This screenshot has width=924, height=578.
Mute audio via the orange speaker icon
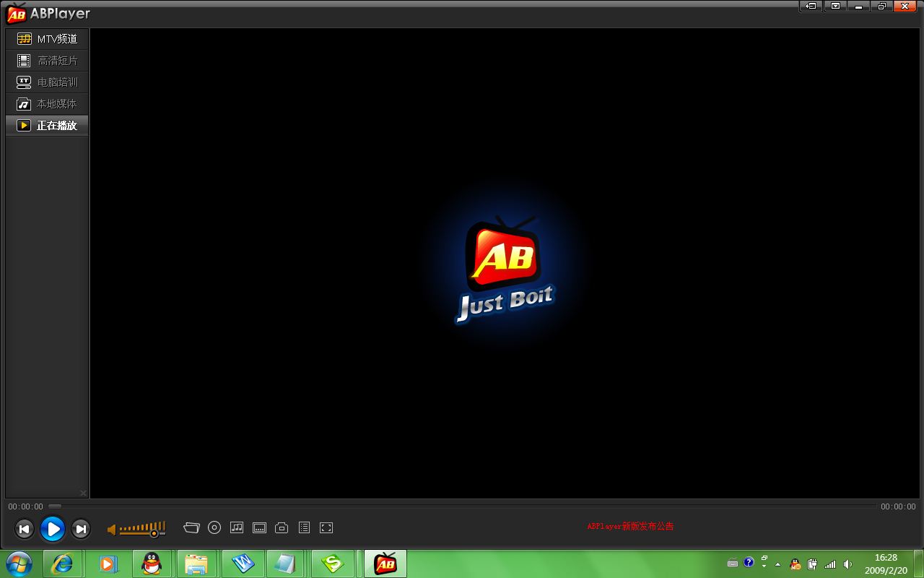click(112, 530)
